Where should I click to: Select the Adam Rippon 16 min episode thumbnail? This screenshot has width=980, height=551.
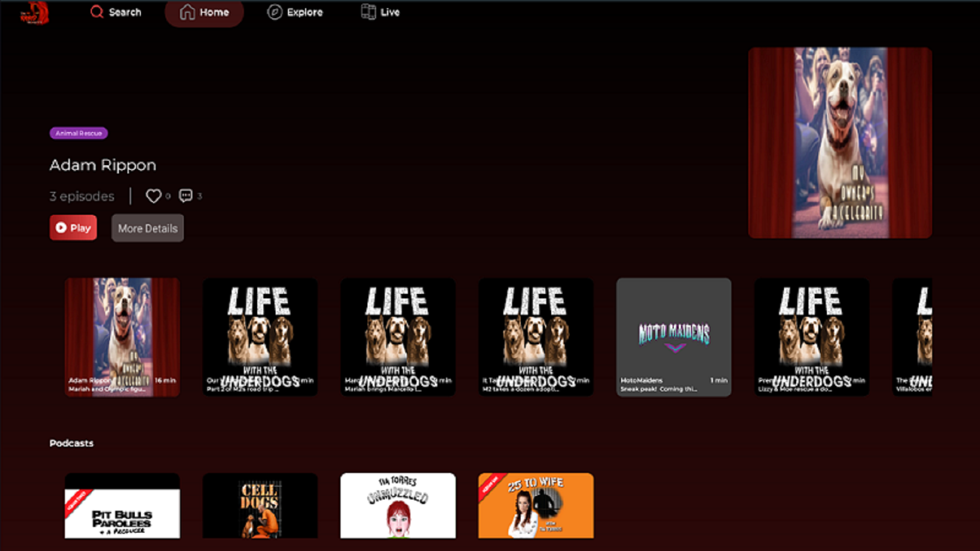[x=122, y=337]
